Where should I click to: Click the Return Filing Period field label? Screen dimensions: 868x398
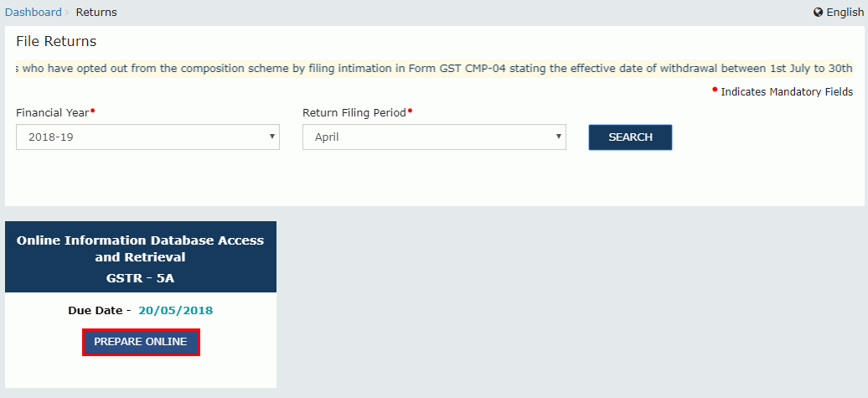coord(354,112)
